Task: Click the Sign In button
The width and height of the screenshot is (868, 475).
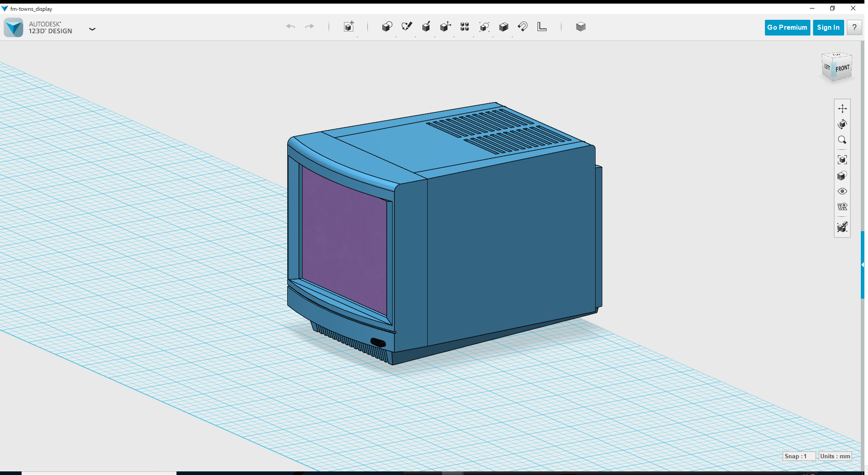Action: (x=828, y=27)
